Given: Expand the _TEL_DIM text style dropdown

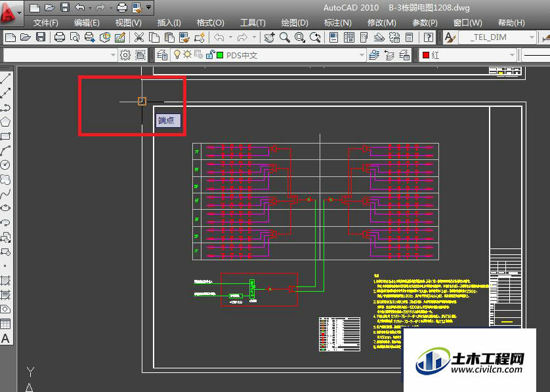Looking at the screenshot, I should click(532, 37).
